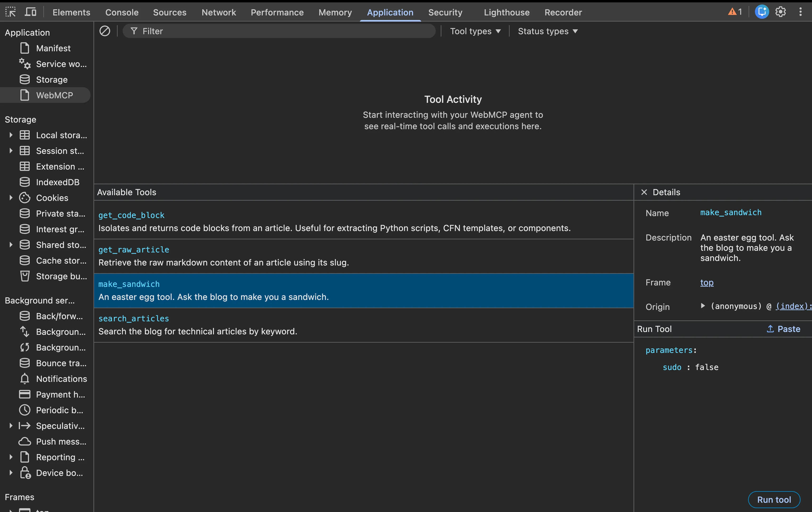Screen dimensions: 812x512
Task: Open the (index) origin link
Action: click(x=793, y=306)
